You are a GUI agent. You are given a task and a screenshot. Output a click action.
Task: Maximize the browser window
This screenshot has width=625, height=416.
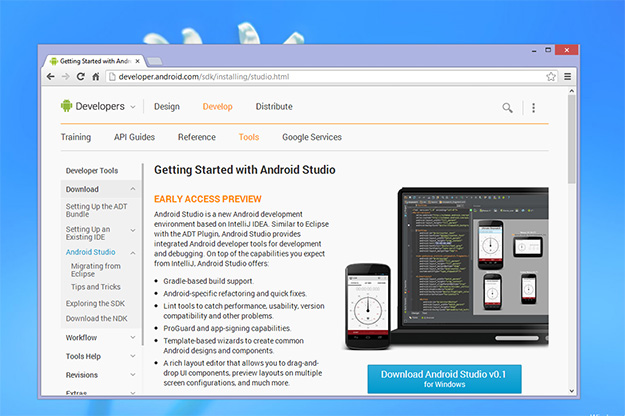pyautogui.click(x=548, y=50)
